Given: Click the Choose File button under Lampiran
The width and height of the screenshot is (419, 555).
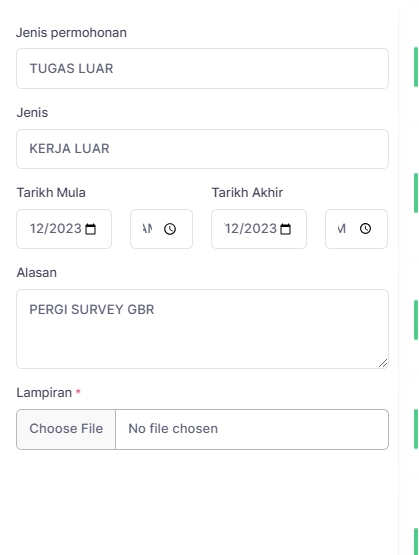Looking at the screenshot, I should pyautogui.click(x=66, y=429).
